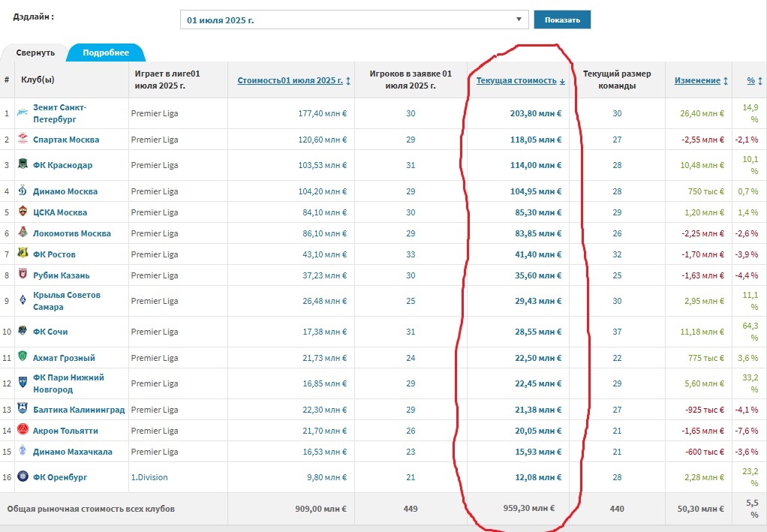Click Rostov's squad size 33
The width and height of the screenshot is (767, 532).
[411, 254]
